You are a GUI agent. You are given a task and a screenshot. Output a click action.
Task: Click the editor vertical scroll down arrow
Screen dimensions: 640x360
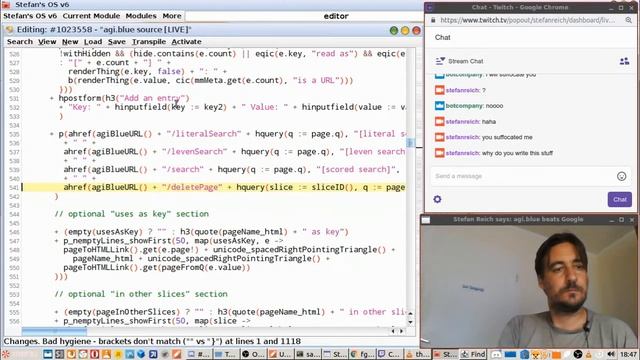click(x=411, y=322)
